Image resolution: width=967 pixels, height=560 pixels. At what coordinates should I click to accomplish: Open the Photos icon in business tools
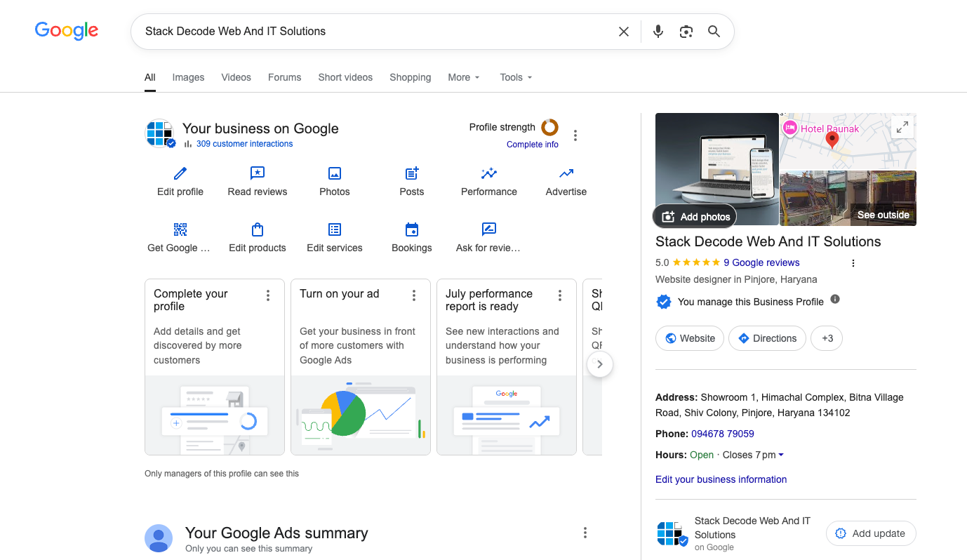(x=335, y=173)
